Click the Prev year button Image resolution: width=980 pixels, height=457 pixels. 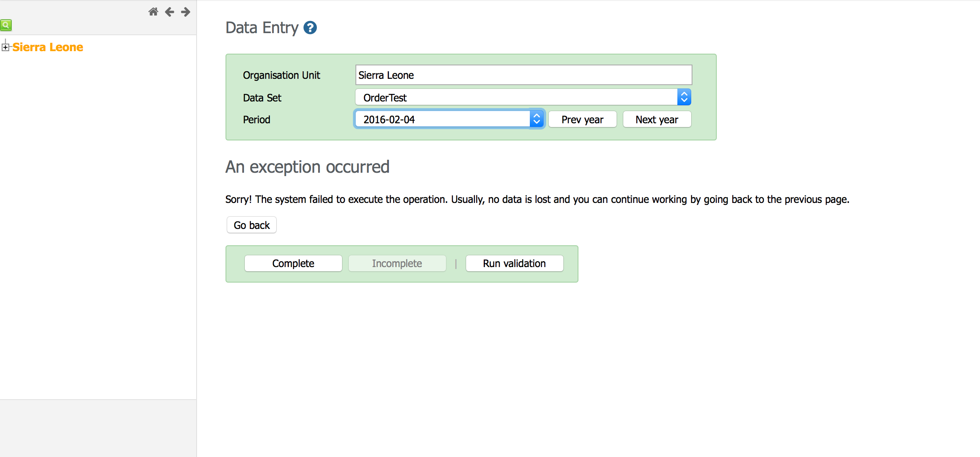pyautogui.click(x=582, y=119)
